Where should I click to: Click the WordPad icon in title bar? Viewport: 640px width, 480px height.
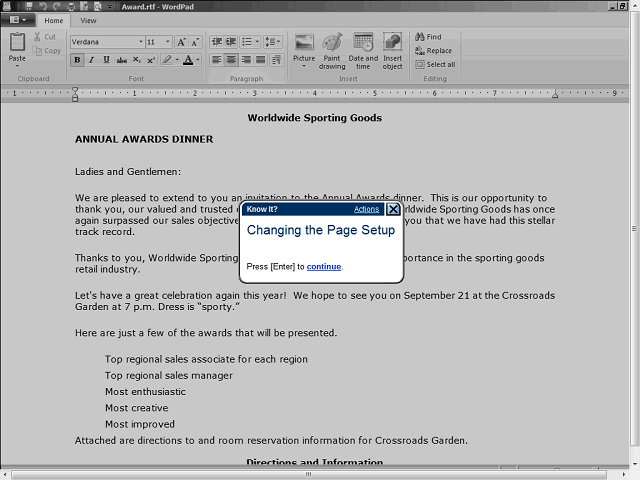[x=7, y=6]
